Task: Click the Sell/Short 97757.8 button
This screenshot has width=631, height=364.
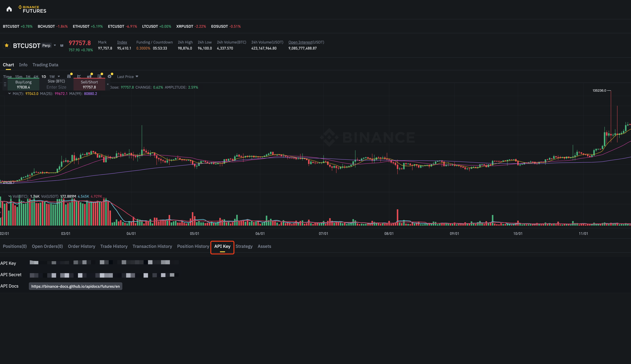Action: click(89, 85)
